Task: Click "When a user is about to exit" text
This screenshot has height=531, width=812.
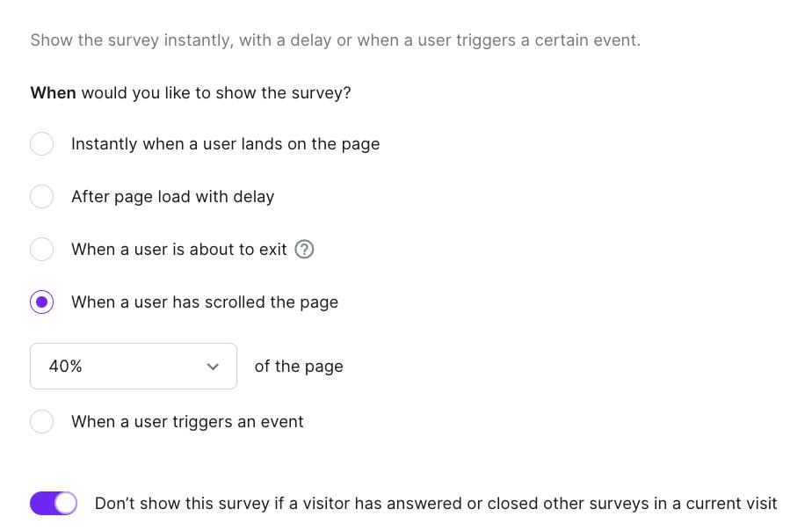Action: point(178,250)
